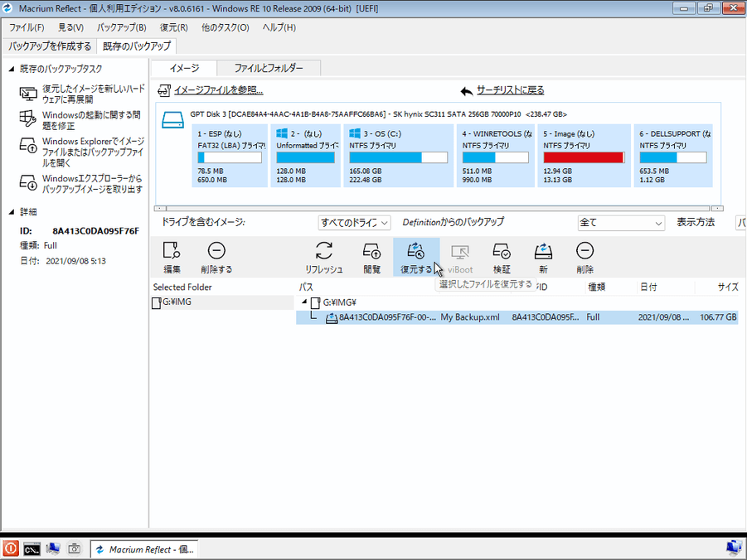Open the 全て backup definition dropdown

pos(621,222)
